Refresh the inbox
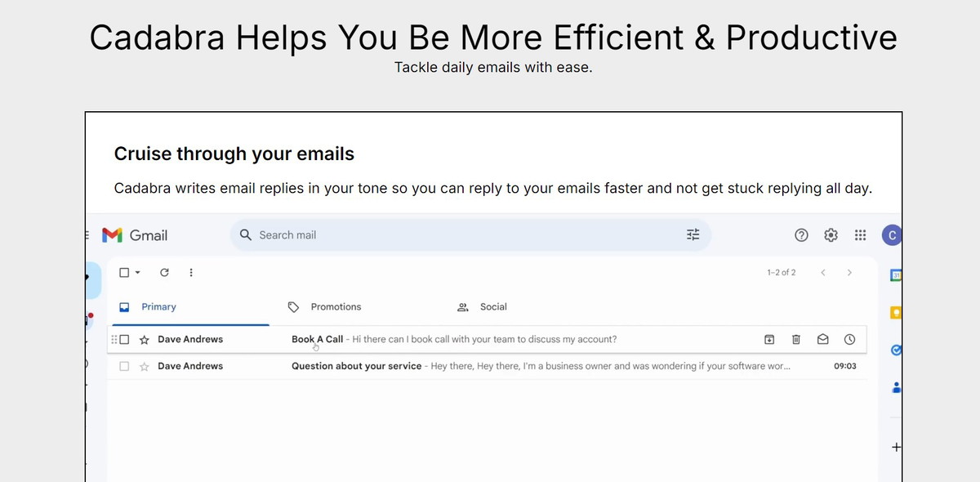 click(x=164, y=273)
